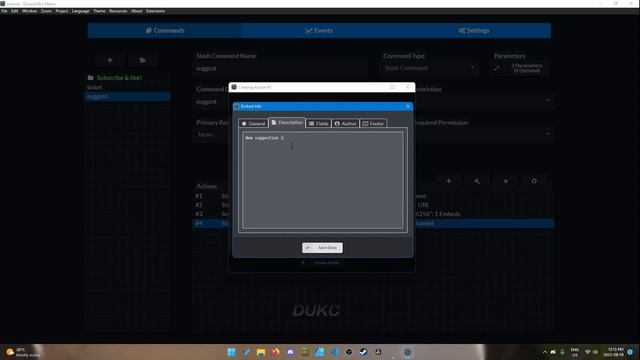
Task: Select action #4 in Actions list
Action: (x=373, y=223)
